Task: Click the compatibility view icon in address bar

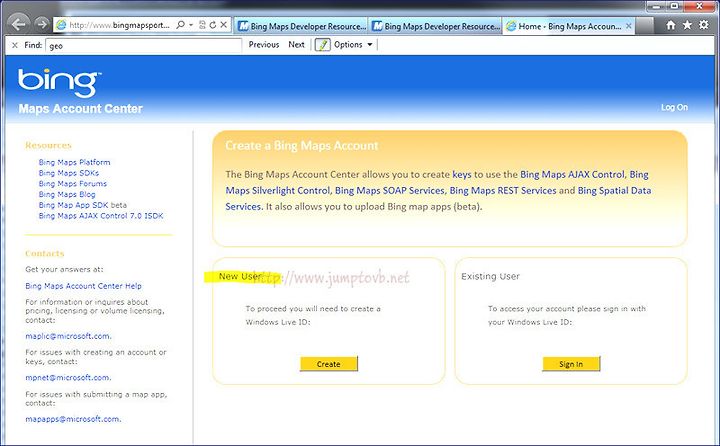Action: click(x=202, y=25)
